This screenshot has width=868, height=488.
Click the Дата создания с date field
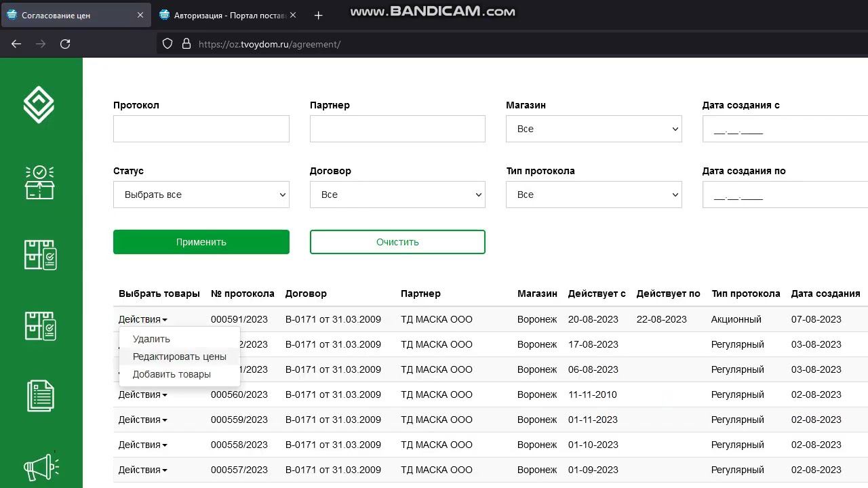(x=785, y=129)
